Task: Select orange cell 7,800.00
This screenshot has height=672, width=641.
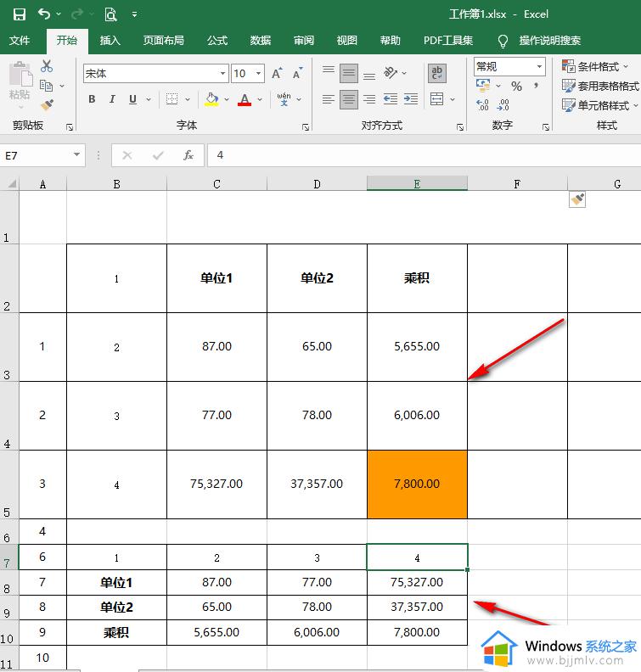Action: pyautogui.click(x=417, y=484)
